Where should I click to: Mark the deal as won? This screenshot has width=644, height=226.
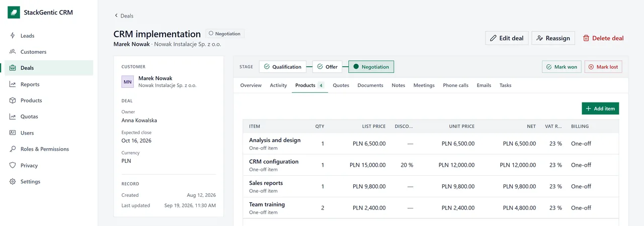(x=561, y=67)
